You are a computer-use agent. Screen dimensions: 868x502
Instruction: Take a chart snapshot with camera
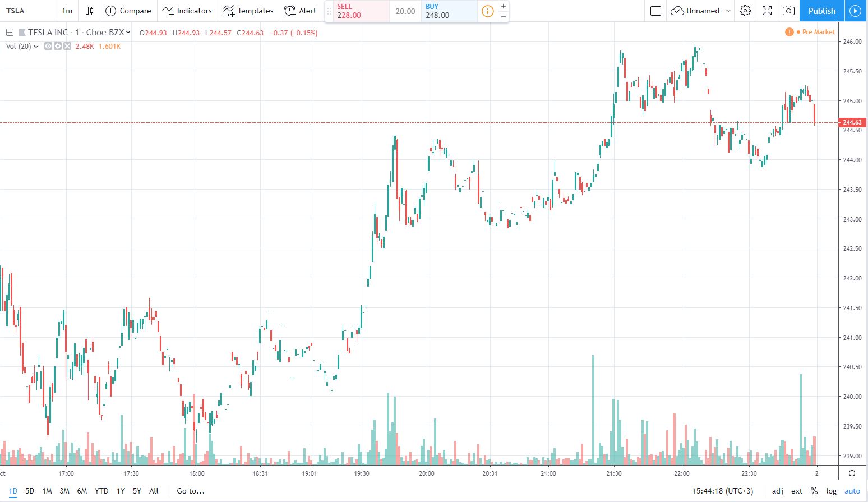click(x=788, y=11)
